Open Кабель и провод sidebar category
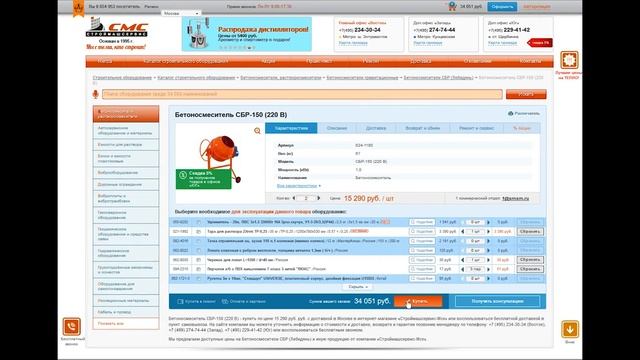This screenshot has height=360, width=640. [126, 312]
